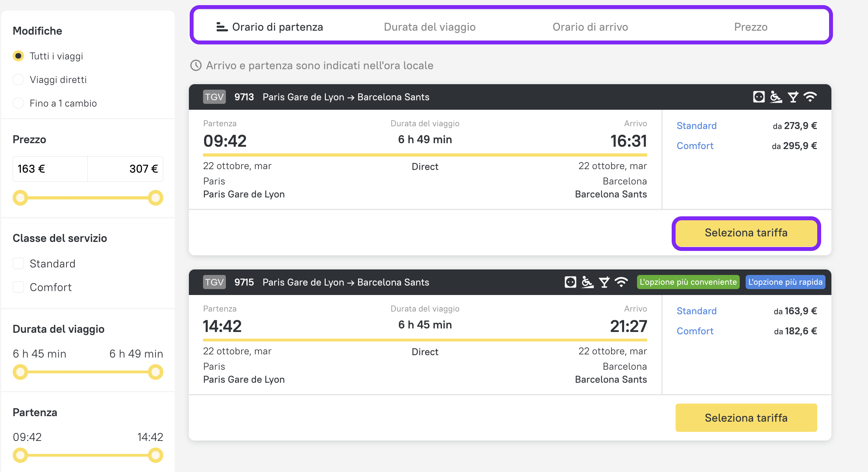
Task: Click Wi-Fi icon on train 9713
Action: pyautogui.click(x=810, y=97)
